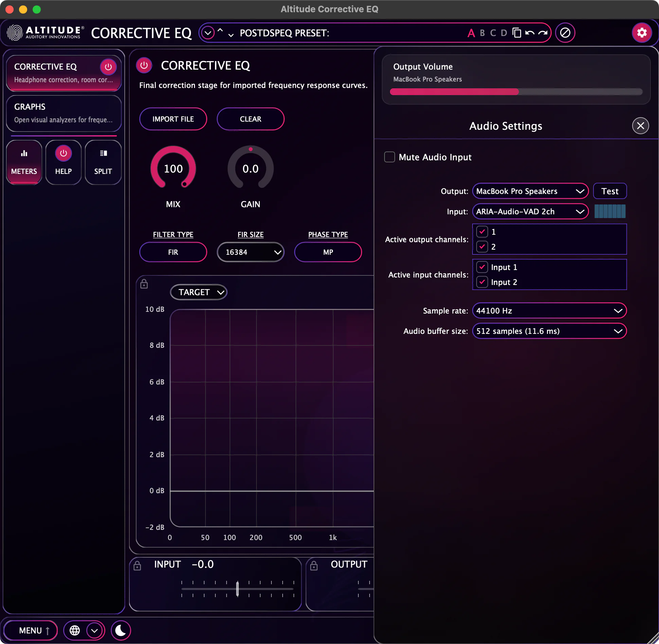
Task: Click the FIR SIZE label link
Action: (x=251, y=234)
